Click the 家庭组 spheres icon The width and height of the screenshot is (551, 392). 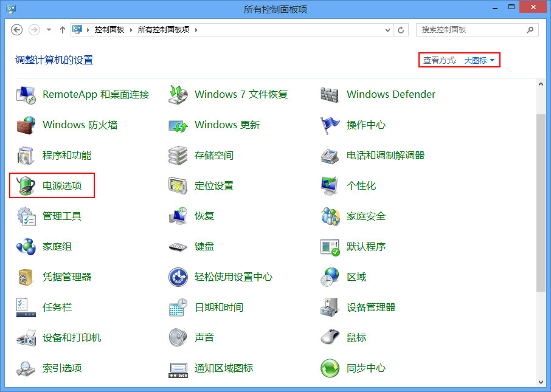click(x=26, y=247)
